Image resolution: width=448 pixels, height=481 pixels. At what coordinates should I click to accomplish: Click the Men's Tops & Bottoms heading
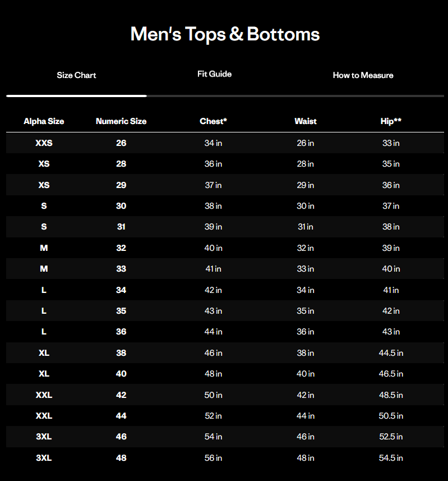tap(225, 34)
